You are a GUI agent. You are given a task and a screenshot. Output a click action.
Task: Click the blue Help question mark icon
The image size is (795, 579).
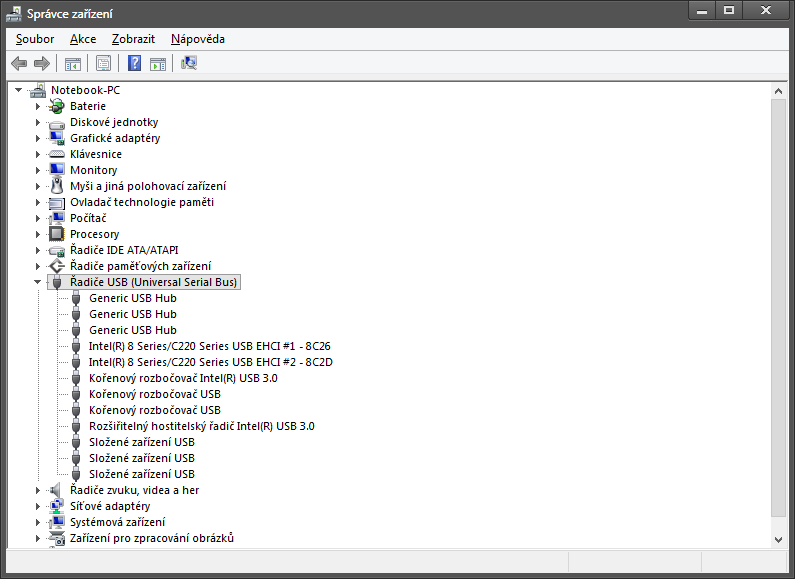point(134,63)
